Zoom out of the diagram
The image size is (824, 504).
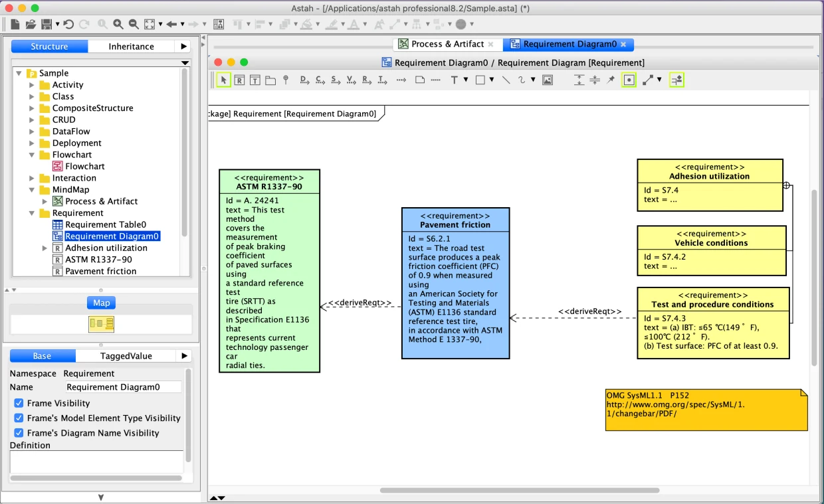(134, 25)
